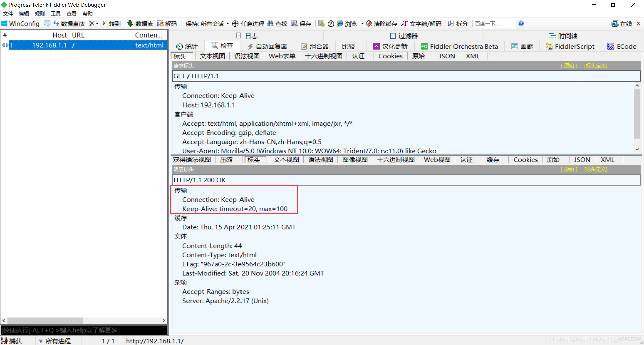Click 查找 find binoculars icon
The height and width of the screenshot is (345, 644).
pyautogui.click(x=277, y=24)
